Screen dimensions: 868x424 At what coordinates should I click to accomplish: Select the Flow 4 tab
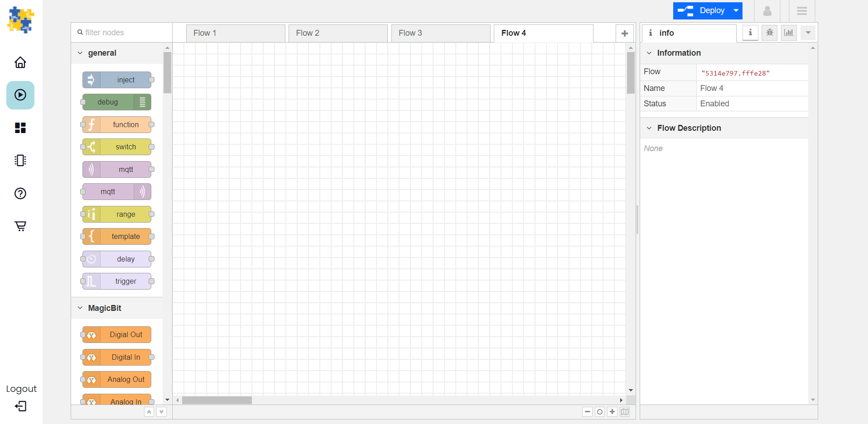click(543, 33)
